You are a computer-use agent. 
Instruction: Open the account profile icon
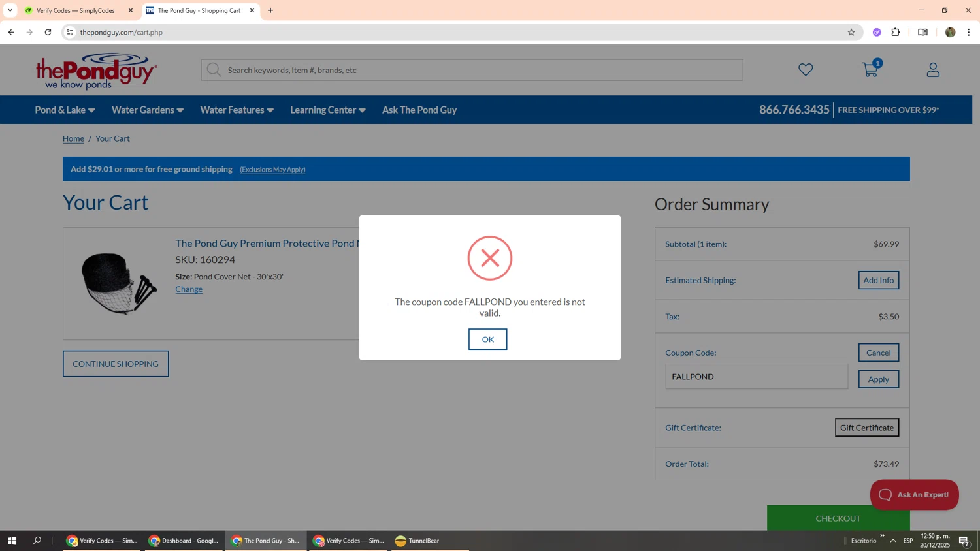[933, 69]
